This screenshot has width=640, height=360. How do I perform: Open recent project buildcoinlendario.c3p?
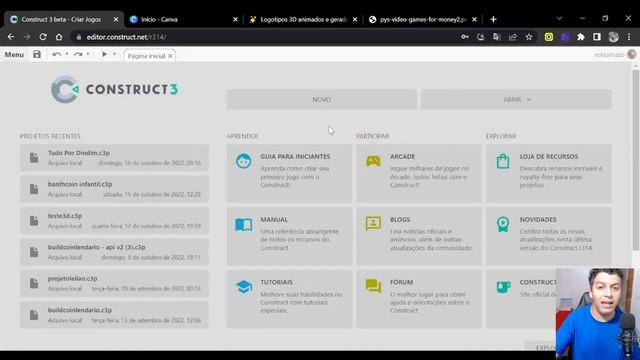[x=114, y=315]
